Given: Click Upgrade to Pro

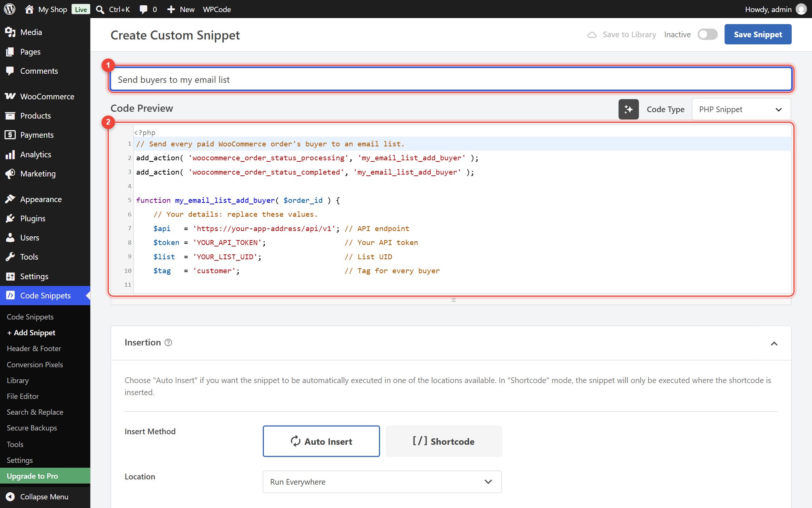Looking at the screenshot, I should (x=45, y=476).
